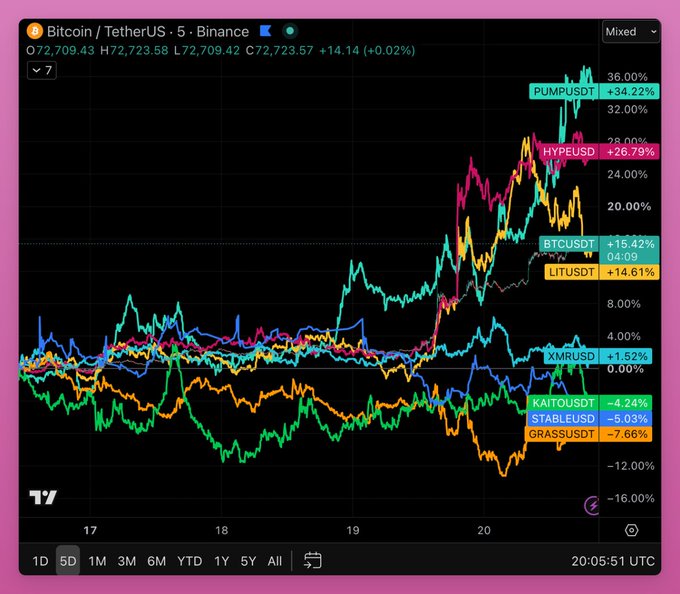Click the date 20 on time axis
Screen dimensions: 680x594
tap(484, 530)
